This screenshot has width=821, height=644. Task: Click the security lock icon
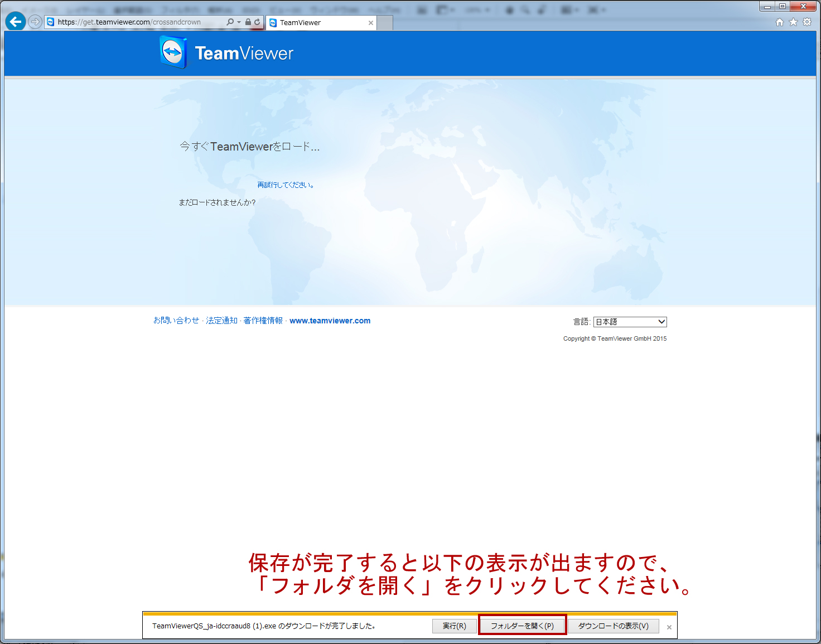248,22
